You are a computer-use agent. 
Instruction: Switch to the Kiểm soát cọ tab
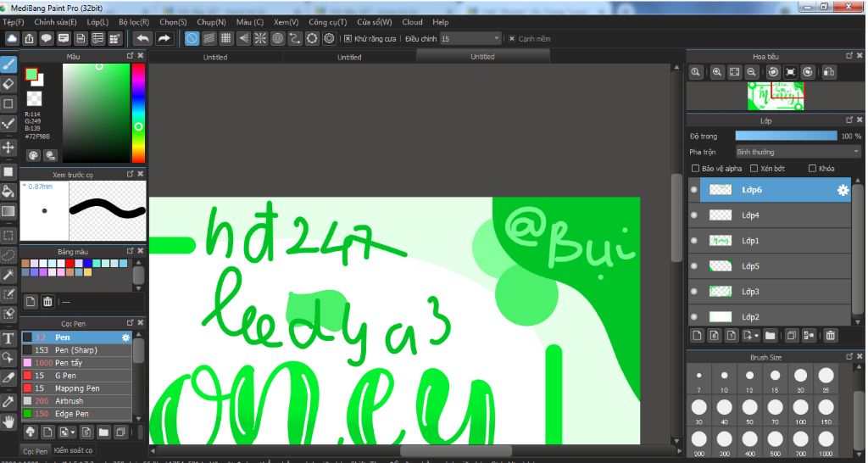tap(73, 449)
